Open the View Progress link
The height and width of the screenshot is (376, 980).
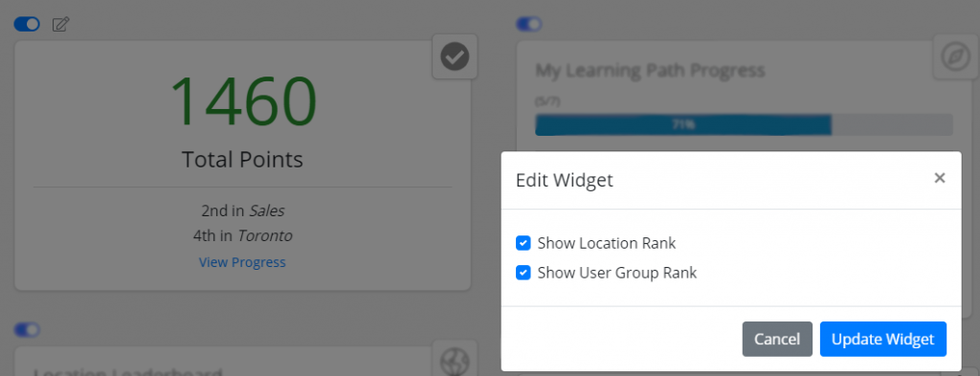coord(242,262)
